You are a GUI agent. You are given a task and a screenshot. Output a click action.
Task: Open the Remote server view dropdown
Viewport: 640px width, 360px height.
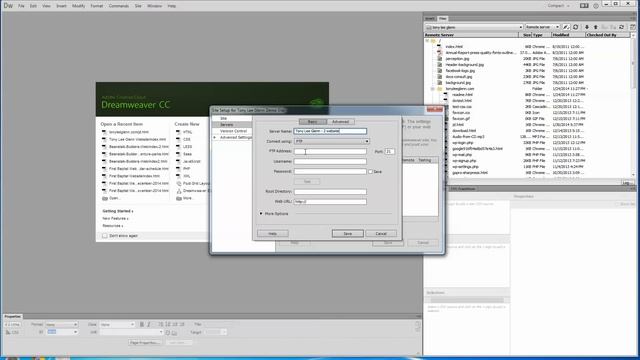click(542, 27)
